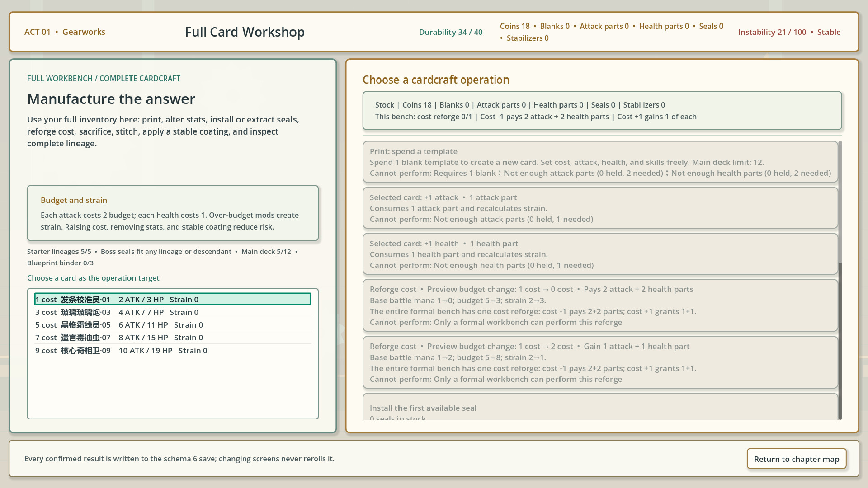This screenshot has height=488, width=868.
Task: Select the 1 cost 2 ATK / 3 HP card
Action: tap(173, 299)
